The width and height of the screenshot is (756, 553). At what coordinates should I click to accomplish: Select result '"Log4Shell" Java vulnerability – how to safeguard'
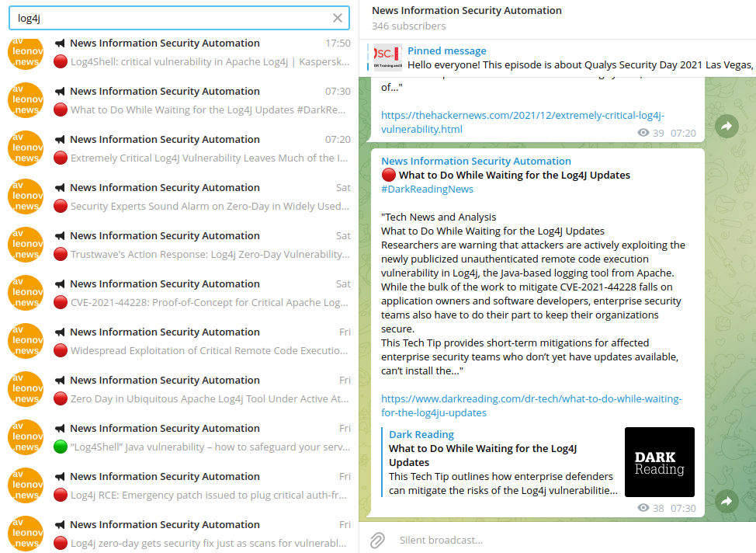pos(179,438)
